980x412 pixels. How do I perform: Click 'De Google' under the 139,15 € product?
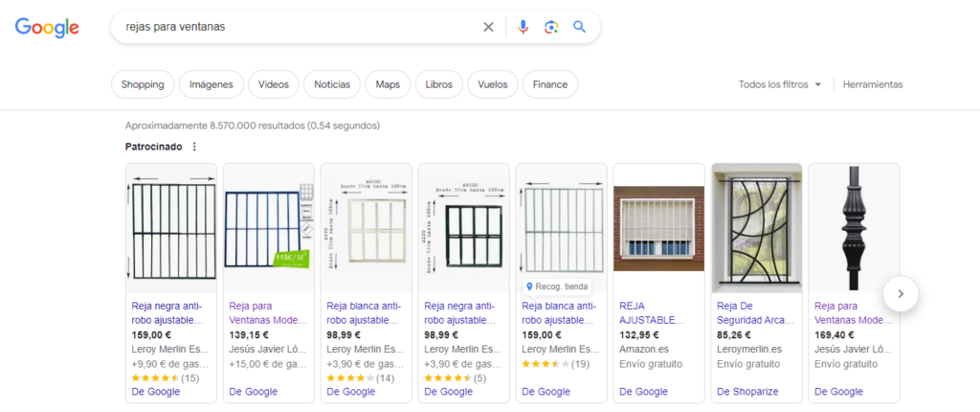(x=253, y=392)
